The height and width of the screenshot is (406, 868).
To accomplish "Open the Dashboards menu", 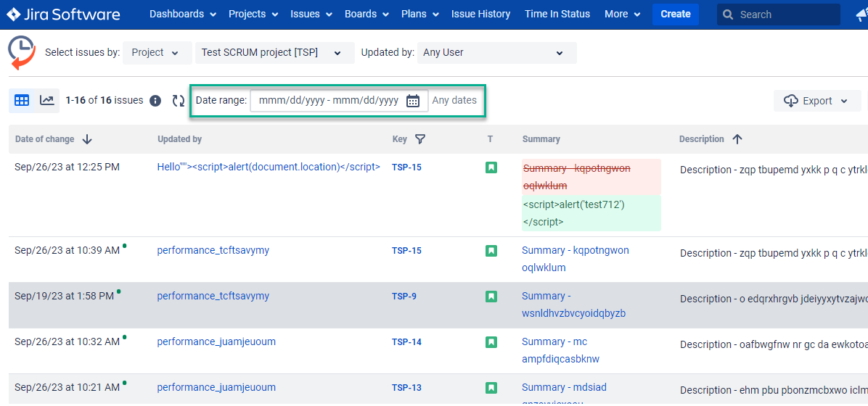I will (x=182, y=14).
